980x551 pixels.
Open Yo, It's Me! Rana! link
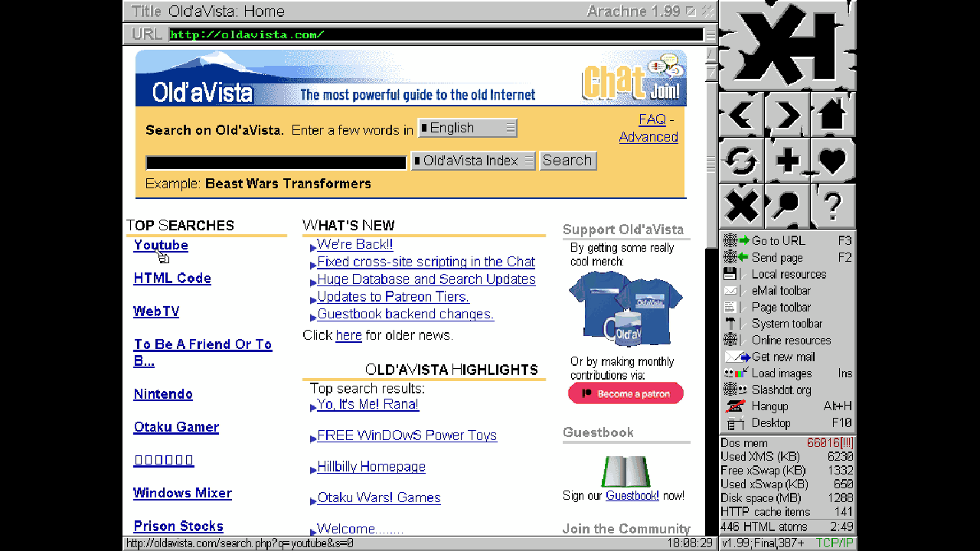pyautogui.click(x=368, y=404)
